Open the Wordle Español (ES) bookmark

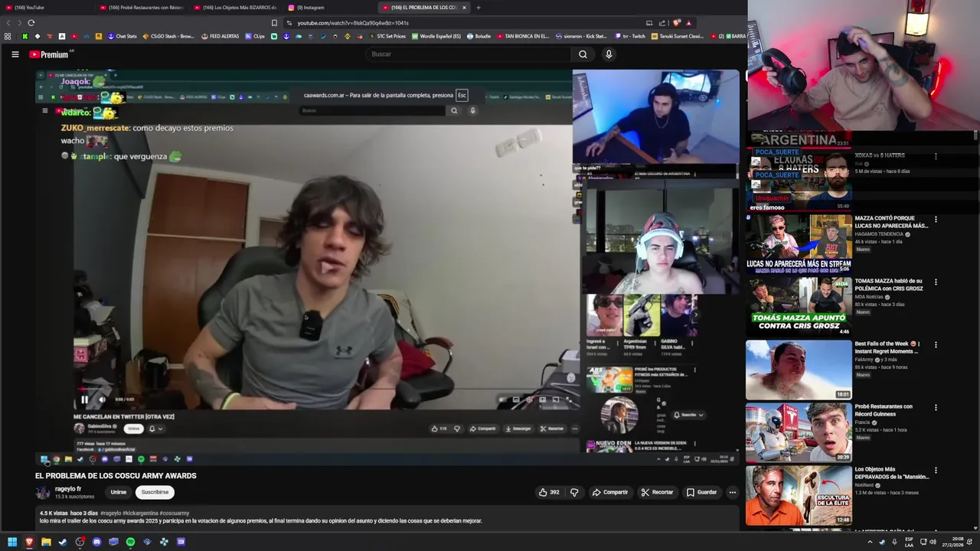coord(436,36)
